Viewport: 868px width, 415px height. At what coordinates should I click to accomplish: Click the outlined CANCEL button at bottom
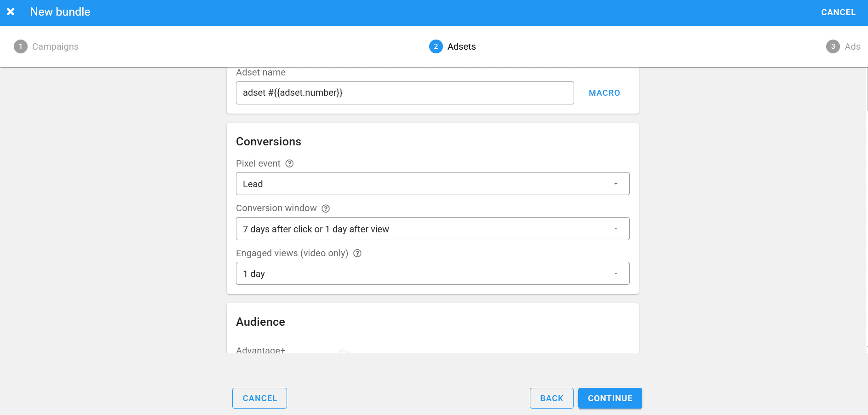(259, 398)
